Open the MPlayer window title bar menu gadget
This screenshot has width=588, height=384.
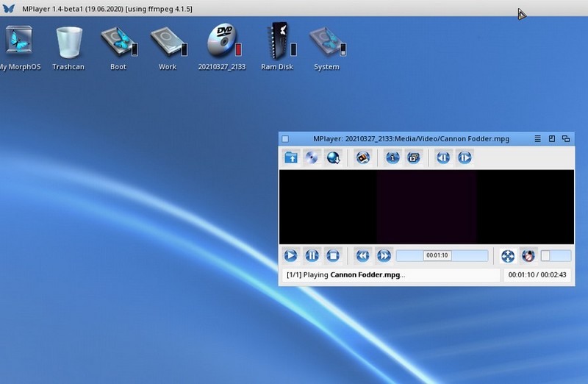[538, 138]
